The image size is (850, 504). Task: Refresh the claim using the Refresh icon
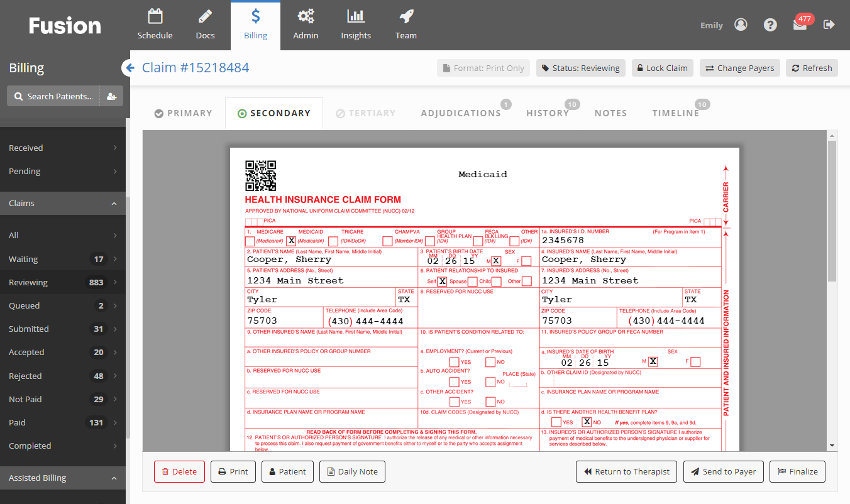812,68
